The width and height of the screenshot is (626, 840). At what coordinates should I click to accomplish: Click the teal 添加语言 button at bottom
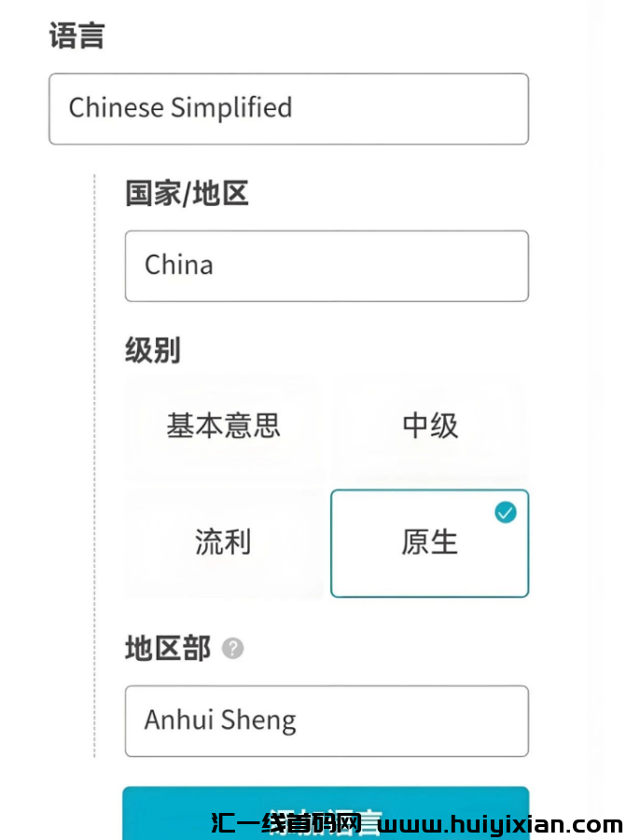point(327,818)
